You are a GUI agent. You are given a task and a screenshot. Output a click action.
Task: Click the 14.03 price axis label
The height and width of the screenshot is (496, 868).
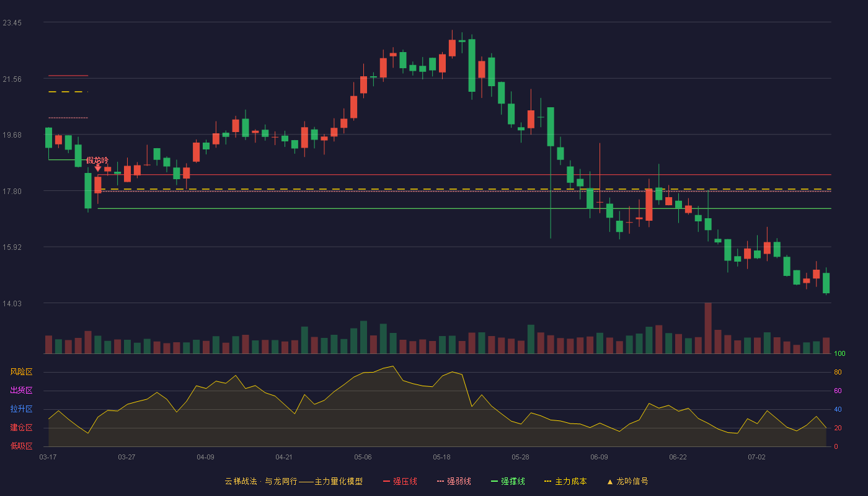pyautogui.click(x=12, y=304)
